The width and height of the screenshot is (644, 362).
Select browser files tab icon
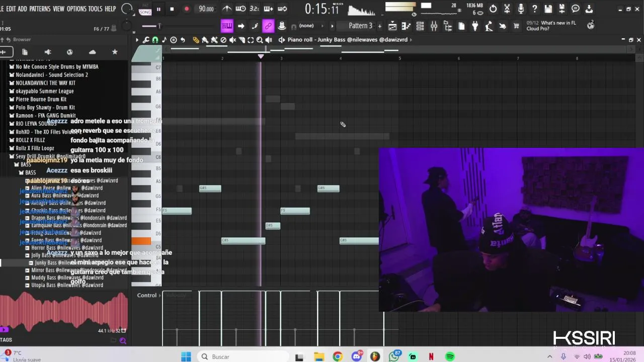pyautogui.click(x=25, y=52)
